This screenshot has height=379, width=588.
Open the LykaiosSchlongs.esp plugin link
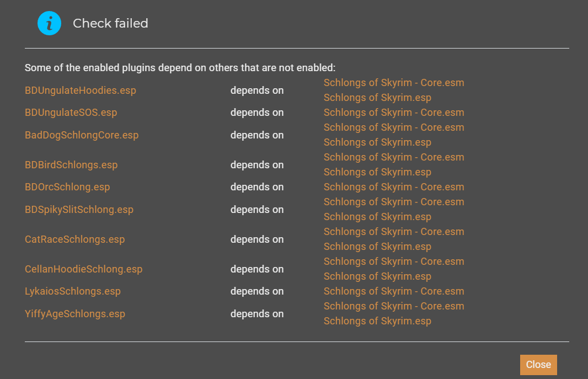[x=73, y=291]
